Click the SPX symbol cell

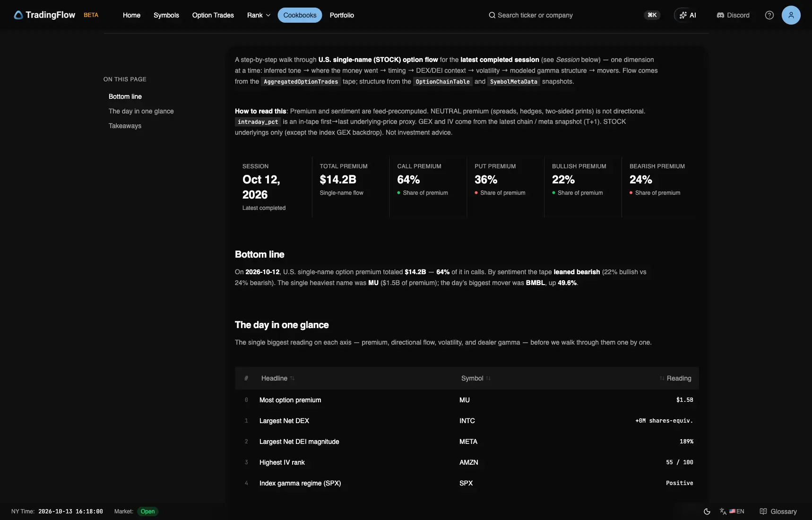point(466,483)
